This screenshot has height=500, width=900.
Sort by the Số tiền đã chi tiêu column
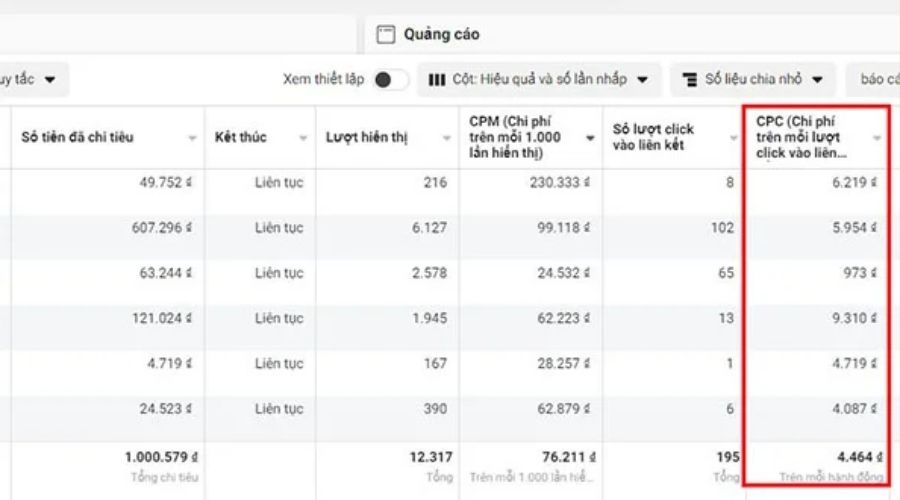pos(77,137)
